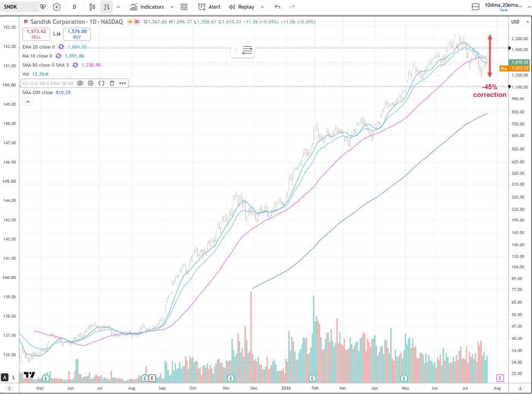Click the market status sun icon

(x=130, y=22)
